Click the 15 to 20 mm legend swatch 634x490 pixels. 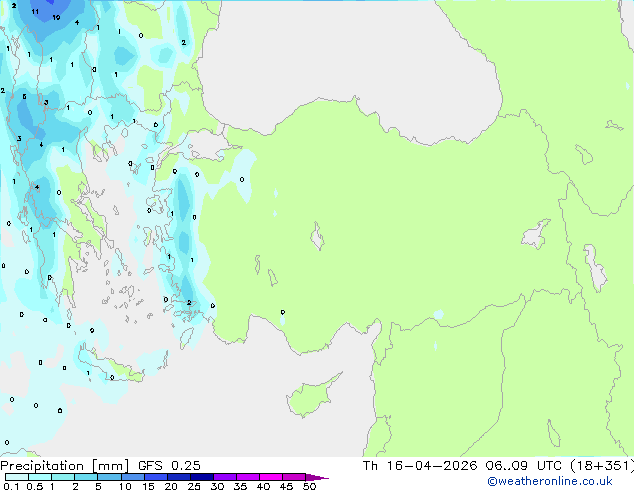[155, 477]
